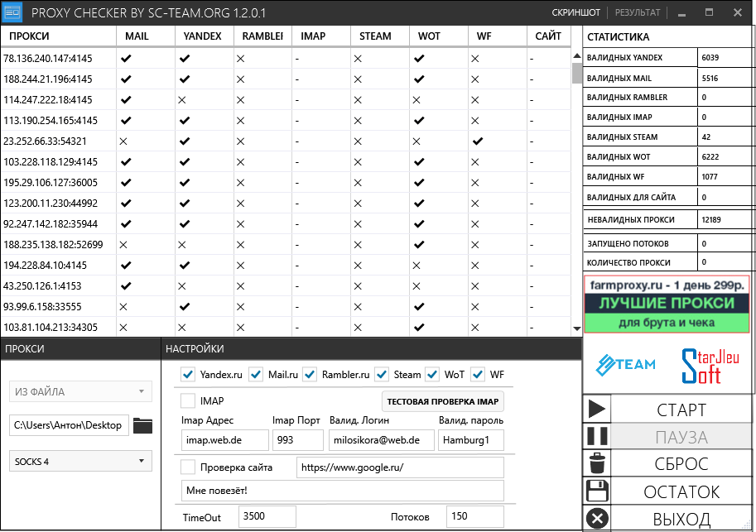Expand the SOCKS 4 proxy type dropdown
756x532 pixels.
tap(80, 462)
